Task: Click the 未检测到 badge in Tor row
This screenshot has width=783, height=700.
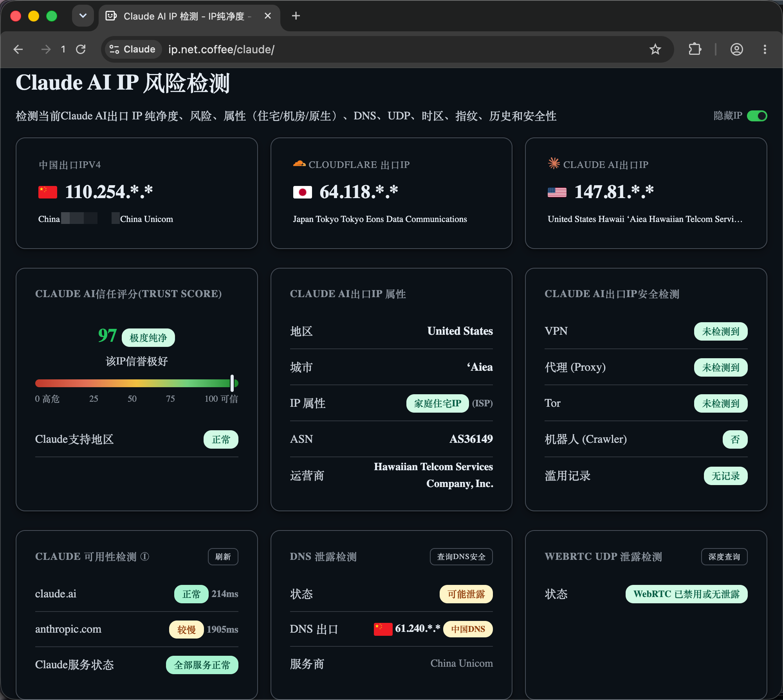Action: pyautogui.click(x=721, y=403)
